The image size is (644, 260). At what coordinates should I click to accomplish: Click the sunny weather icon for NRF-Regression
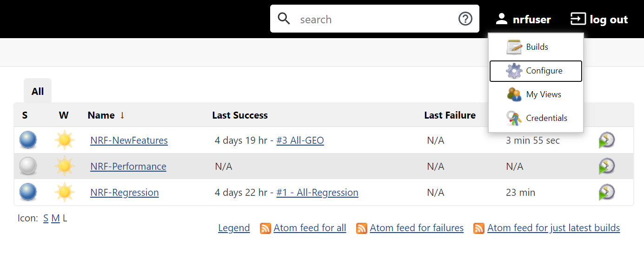[x=64, y=192]
